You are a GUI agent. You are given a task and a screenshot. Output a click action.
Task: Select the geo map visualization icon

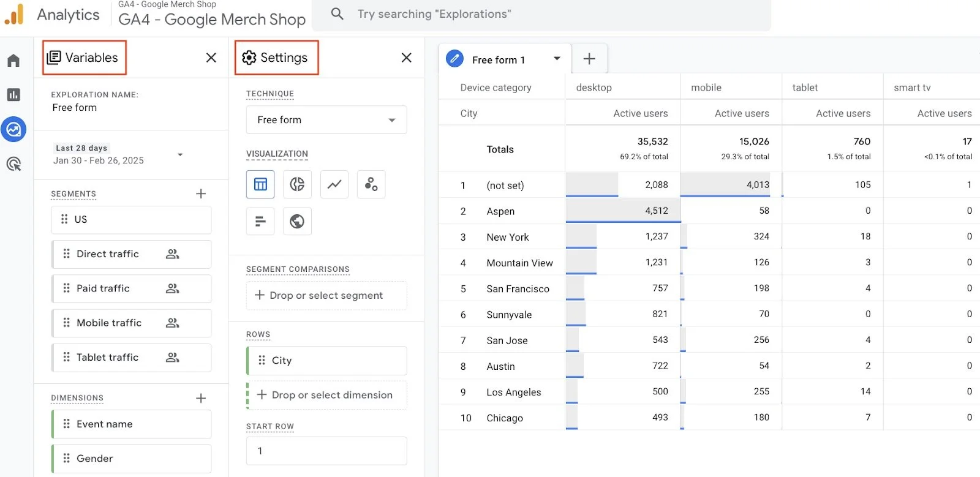(x=297, y=221)
